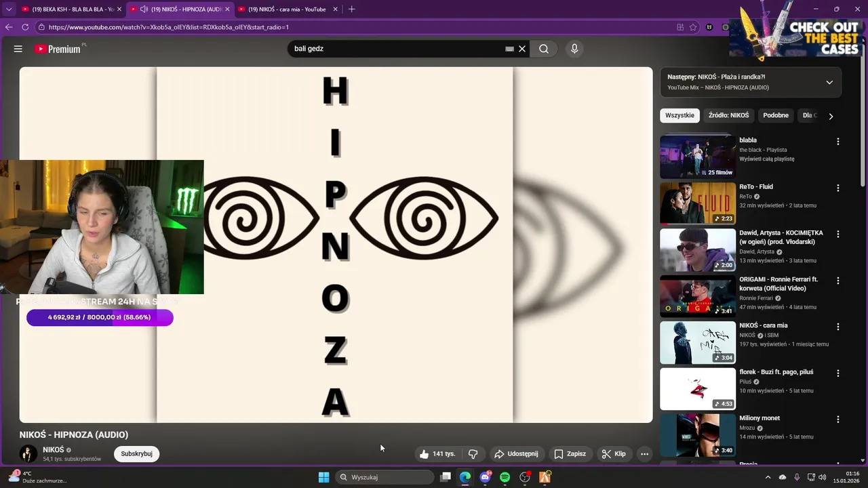Open a new browser tab

point(351,9)
